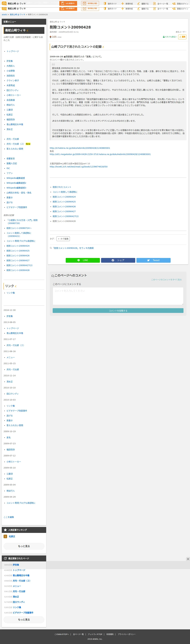Click the だれでも歓迎！ unlock label
This screenshot has width=190, height=644.
(170, 37)
